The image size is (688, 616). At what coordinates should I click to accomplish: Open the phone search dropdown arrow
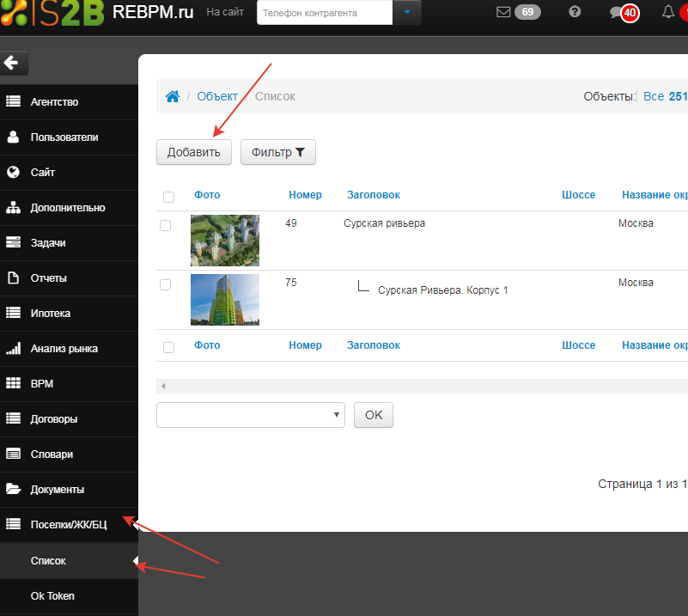[407, 12]
